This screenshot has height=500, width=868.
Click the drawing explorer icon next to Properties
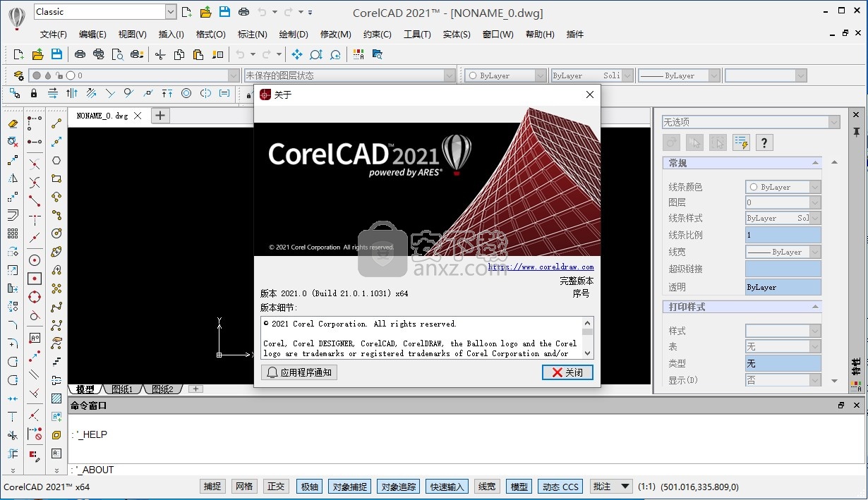pos(377,54)
